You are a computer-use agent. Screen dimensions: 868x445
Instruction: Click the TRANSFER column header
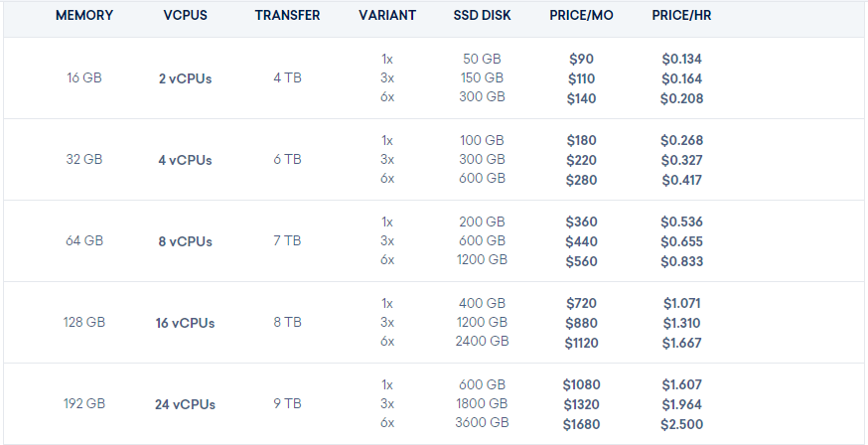click(288, 16)
